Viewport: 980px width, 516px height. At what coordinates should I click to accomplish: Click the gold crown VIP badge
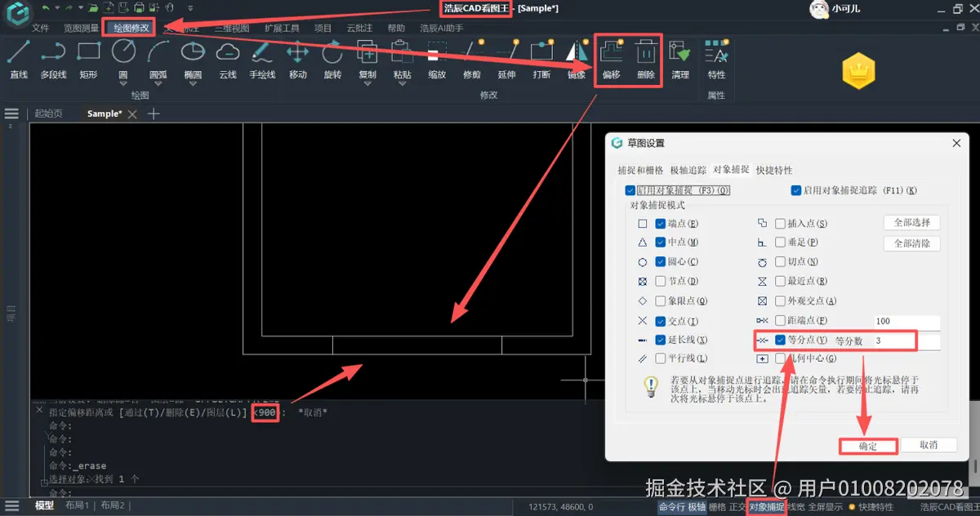coord(857,72)
